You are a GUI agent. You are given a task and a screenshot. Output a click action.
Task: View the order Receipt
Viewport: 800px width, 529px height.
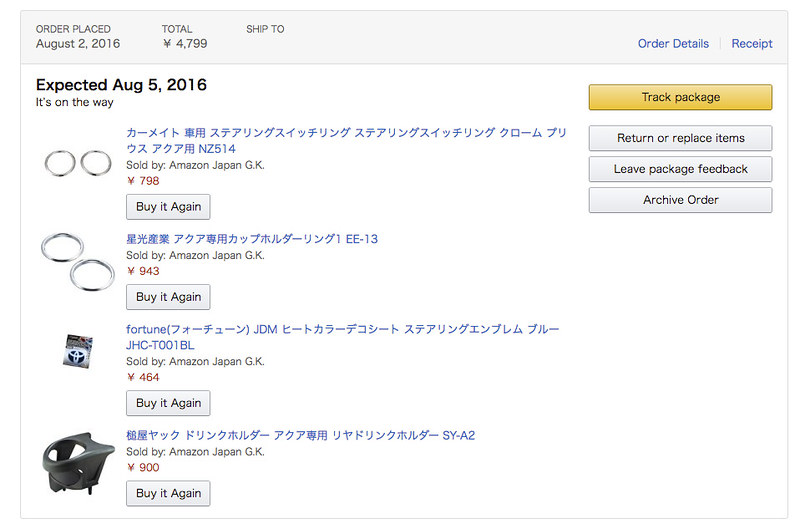(751, 44)
